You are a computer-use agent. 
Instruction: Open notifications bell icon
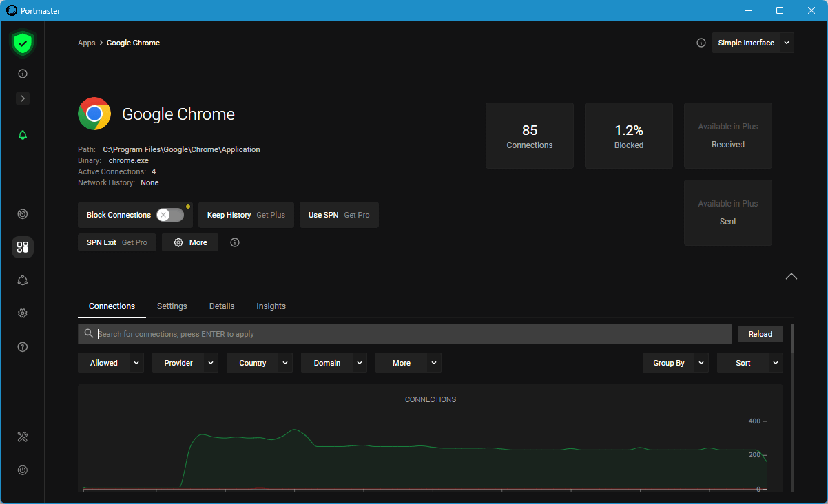coord(23,135)
